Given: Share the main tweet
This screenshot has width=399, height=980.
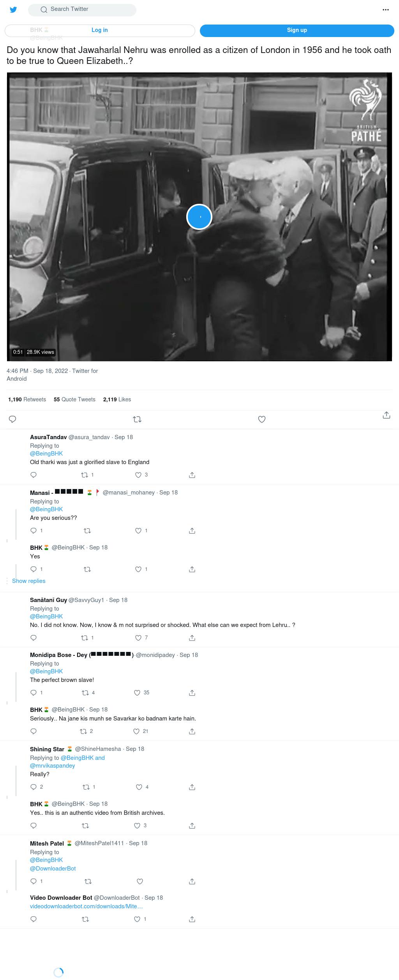Looking at the screenshot, I should pos(387,415).
